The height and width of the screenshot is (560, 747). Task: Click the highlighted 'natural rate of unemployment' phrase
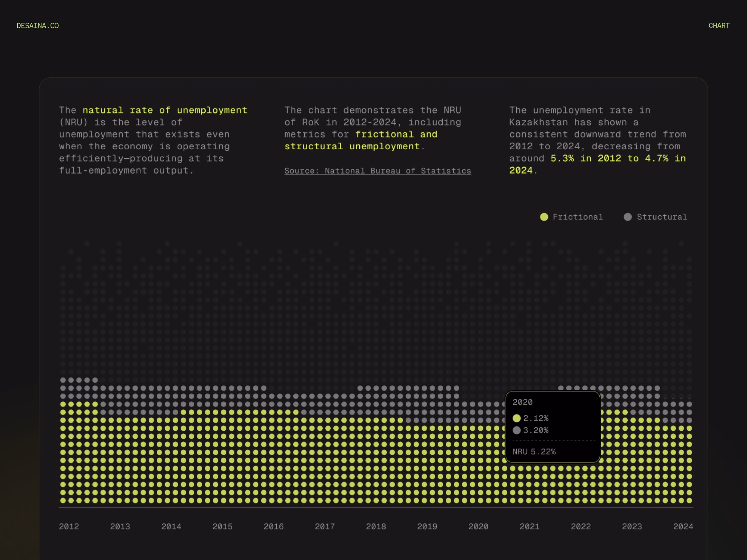[x=165, y=110]
